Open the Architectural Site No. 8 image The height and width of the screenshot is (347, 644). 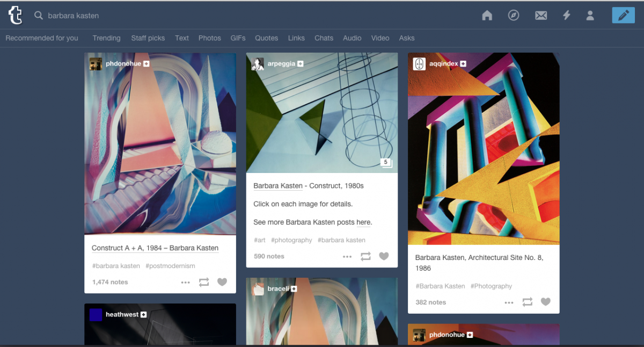pyautogui.click(x=484, y=149)
